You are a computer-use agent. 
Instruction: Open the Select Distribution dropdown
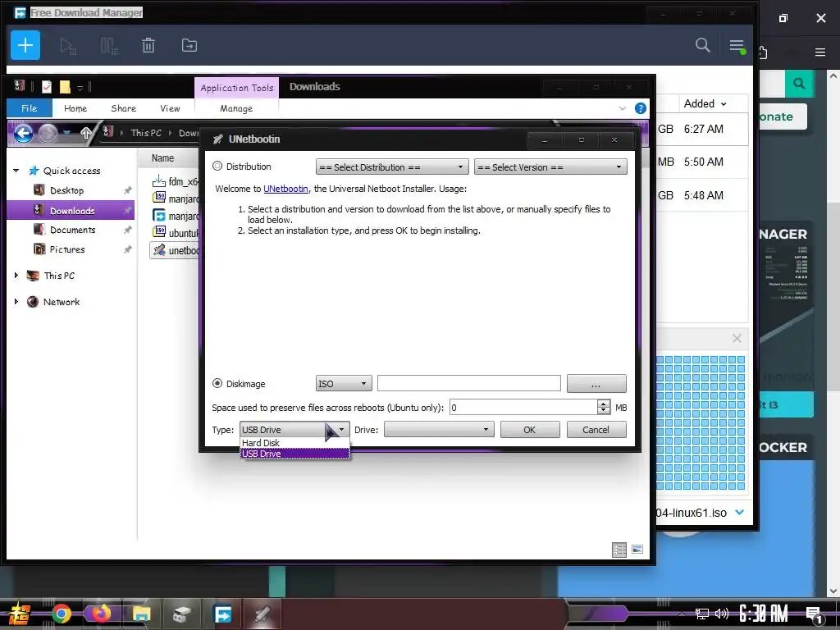392,167
